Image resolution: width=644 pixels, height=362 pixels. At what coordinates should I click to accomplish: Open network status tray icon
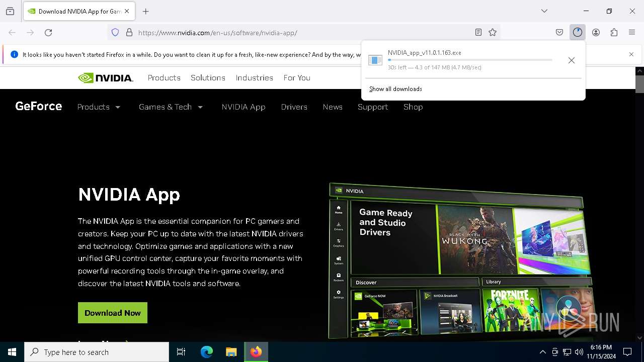(567, 352)
